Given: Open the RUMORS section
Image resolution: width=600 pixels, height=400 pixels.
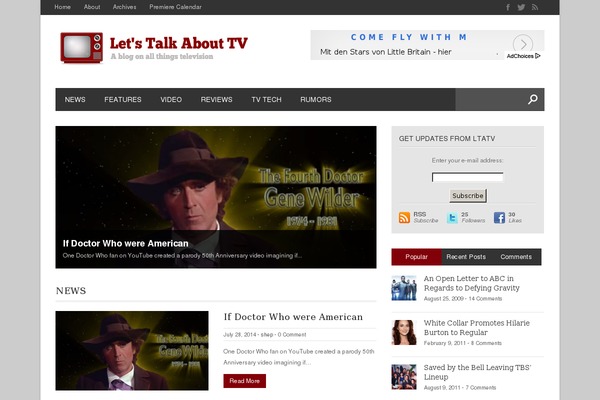Looking at the screenshot, I should pyautogui.click(x=316, y=100).
